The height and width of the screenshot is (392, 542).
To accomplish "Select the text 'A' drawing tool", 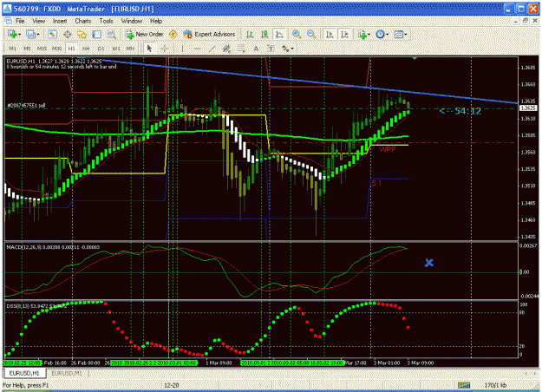I will [256, 49].
